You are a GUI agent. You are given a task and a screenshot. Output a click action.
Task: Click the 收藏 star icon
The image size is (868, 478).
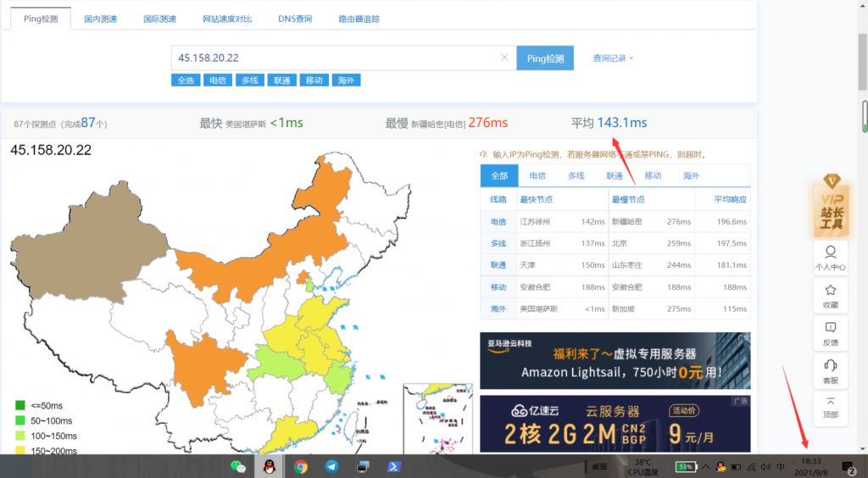point(831,296)
